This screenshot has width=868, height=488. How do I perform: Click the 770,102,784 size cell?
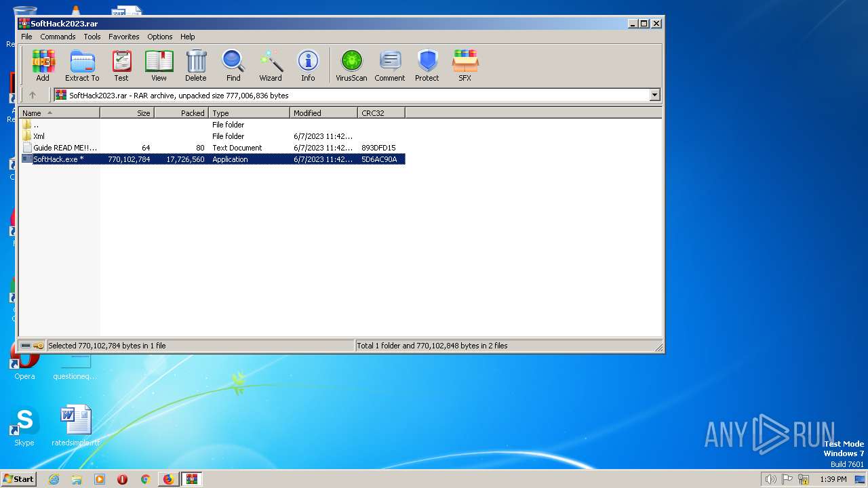pyautogui.click(x=129, y=159)
